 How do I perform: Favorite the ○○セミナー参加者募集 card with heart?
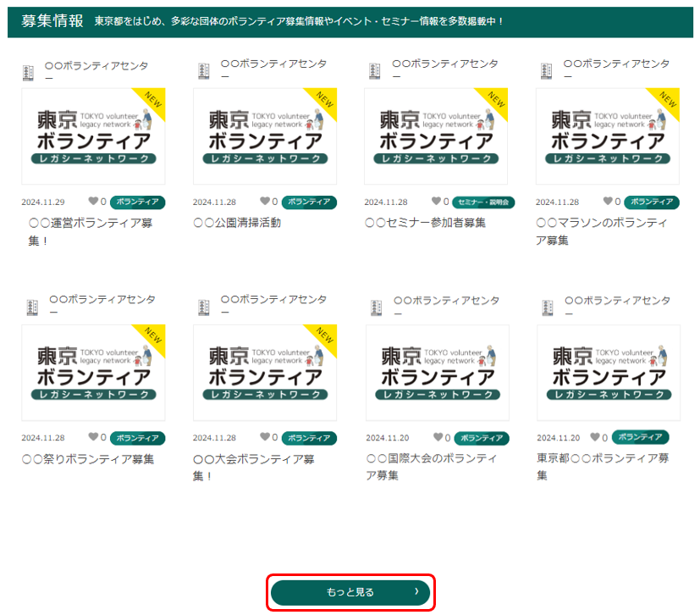coord(436,202)
